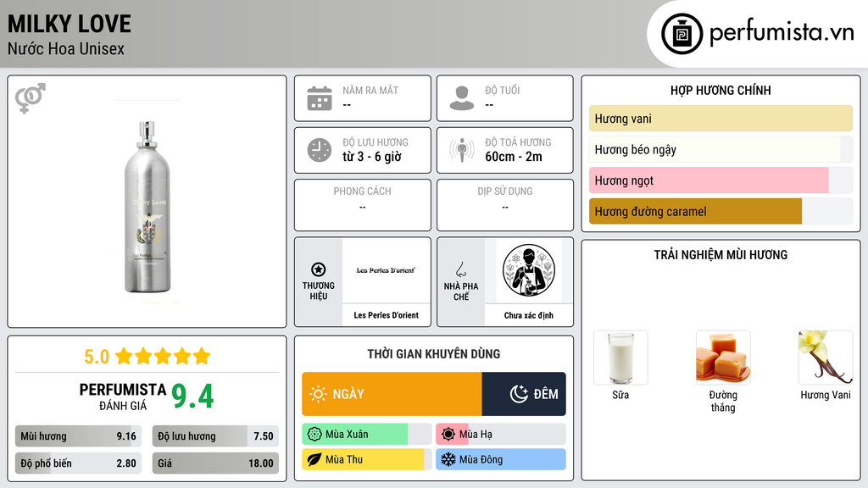
Task: Click the 5.0 rating number
Action: [x=97, y=357]
